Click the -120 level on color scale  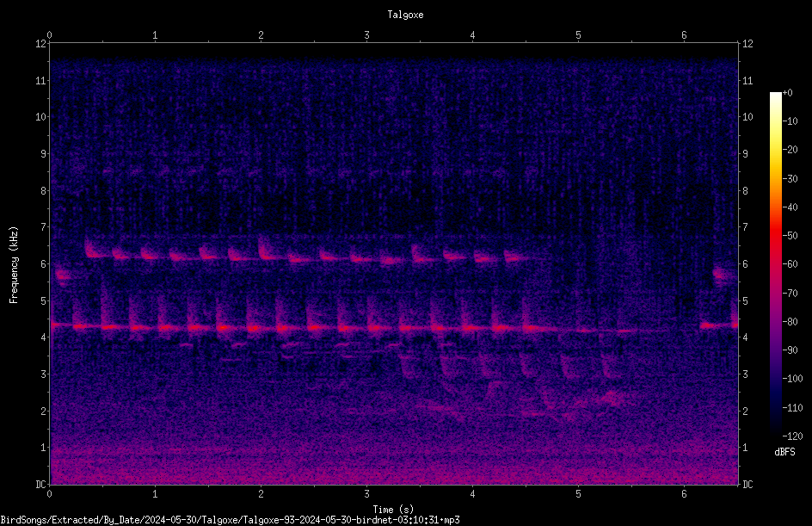[791, 436]
